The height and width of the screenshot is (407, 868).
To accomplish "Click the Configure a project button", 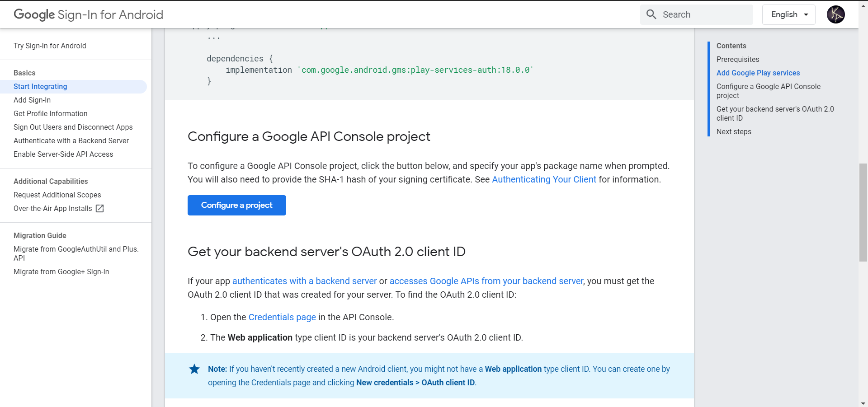I will (237, 205).
